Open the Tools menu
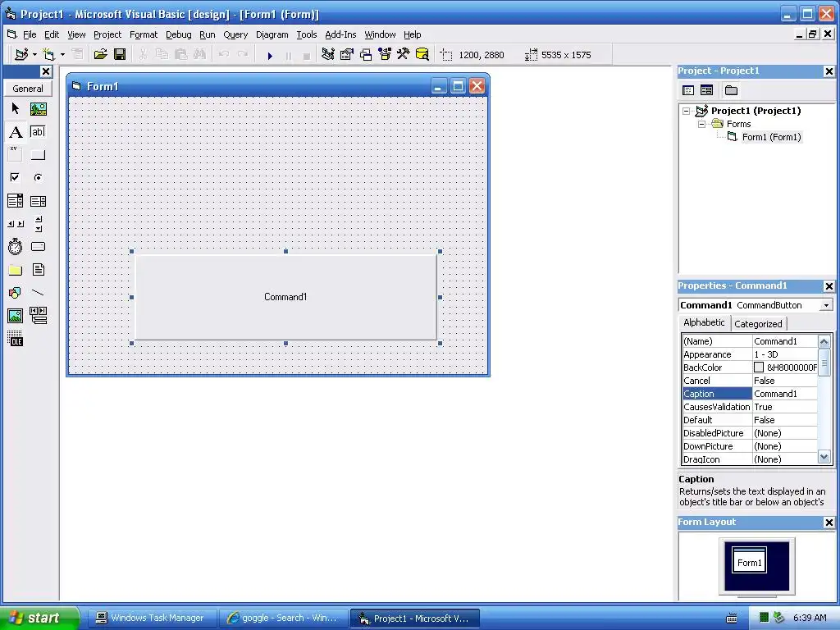Screen dimensions: 840x630 pos(307,34)
